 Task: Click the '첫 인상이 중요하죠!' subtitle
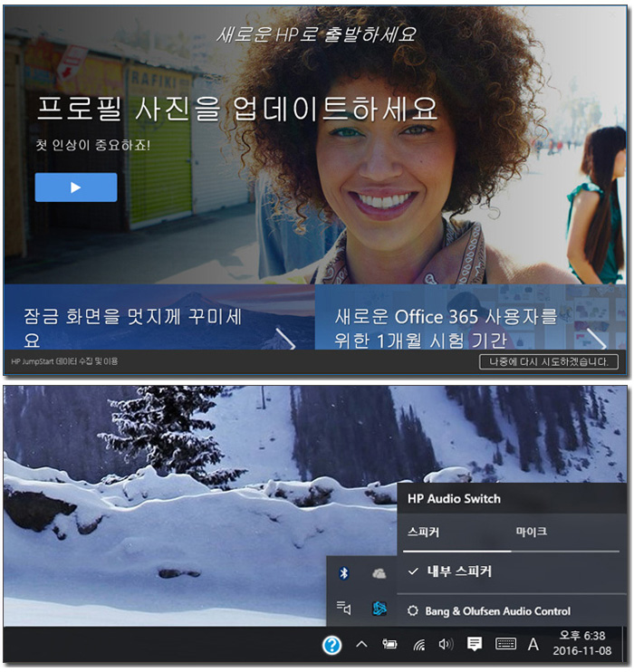92,145
